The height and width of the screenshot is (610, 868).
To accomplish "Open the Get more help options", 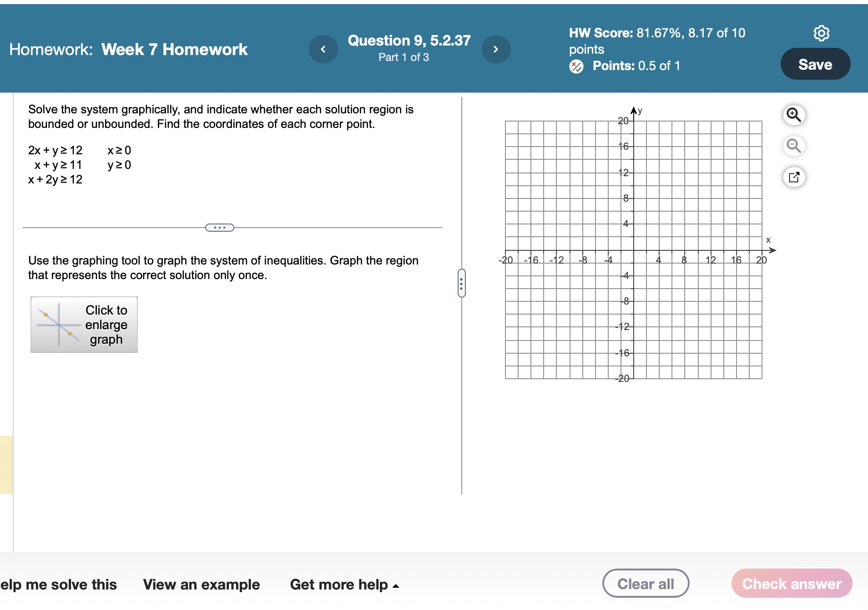I will [x=338, y=585].
